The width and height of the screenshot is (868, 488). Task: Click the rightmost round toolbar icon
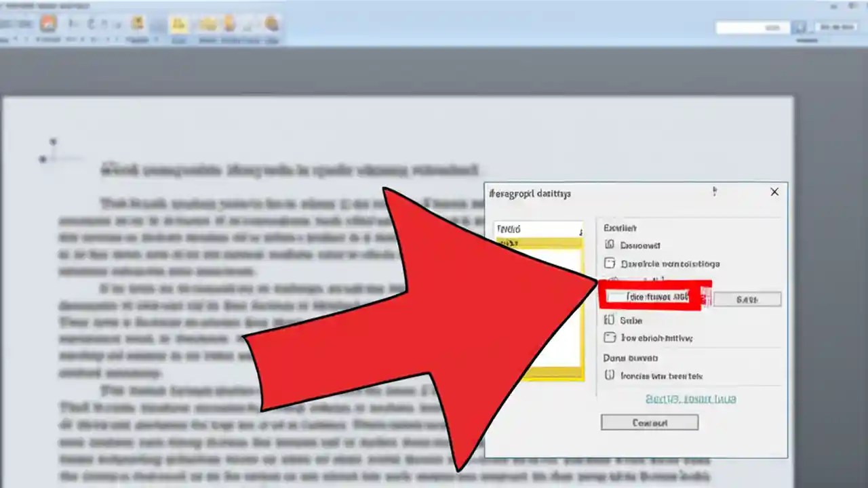point(271,24)
